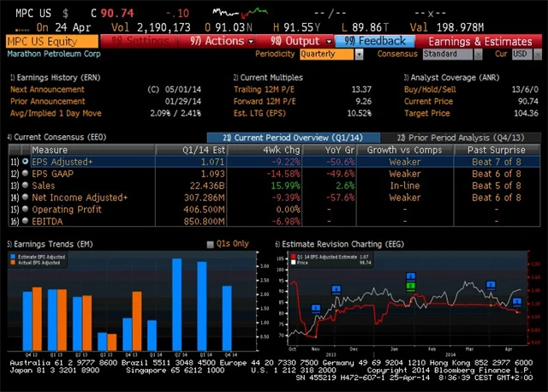Click the blue event marker near November
548x392 pixels.
tap(315, 307)
